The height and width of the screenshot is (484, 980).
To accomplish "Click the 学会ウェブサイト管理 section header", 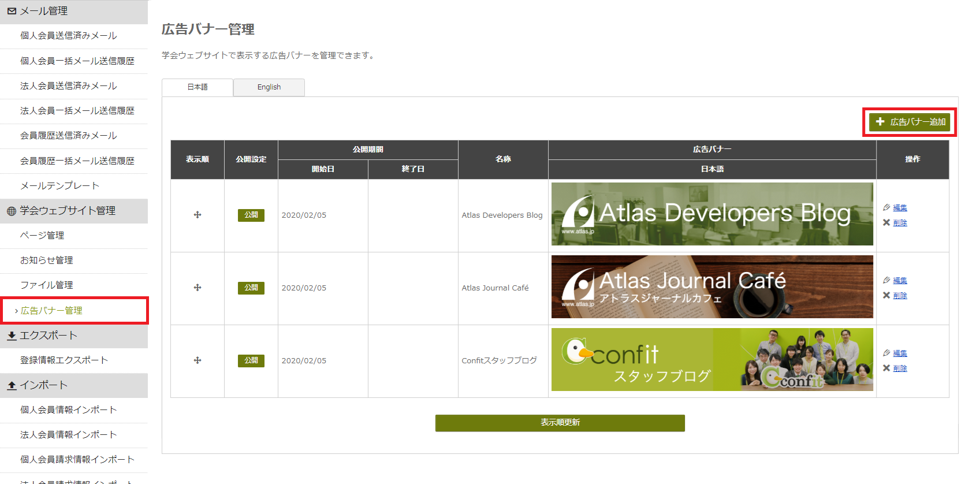I will point(74,211).
